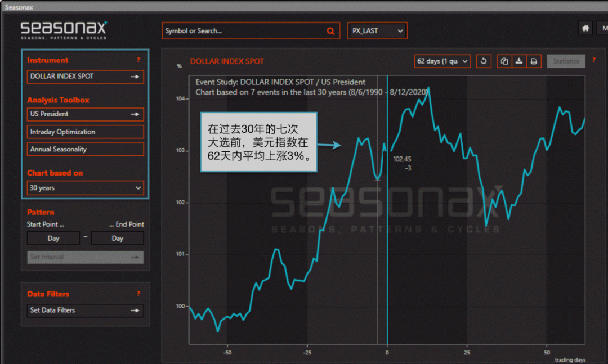Click the download chart icon
This screenshot has width=608, height=364.
(x=519, y=61)
